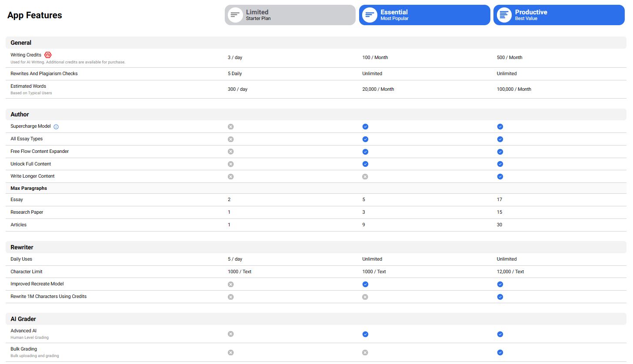This screenshot has width=633, height=364.
Task: Click the Productive plan icon
Action: tap(504, 15)
